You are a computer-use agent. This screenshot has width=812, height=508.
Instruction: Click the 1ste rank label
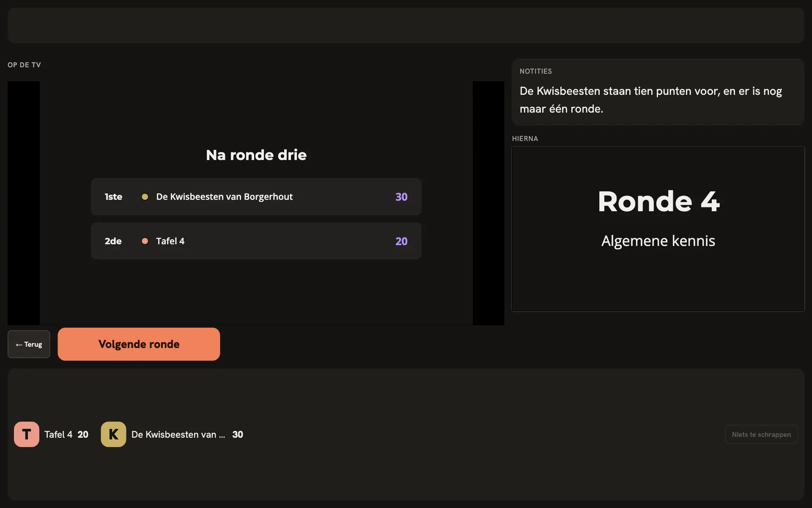click(x=113, y=197)
